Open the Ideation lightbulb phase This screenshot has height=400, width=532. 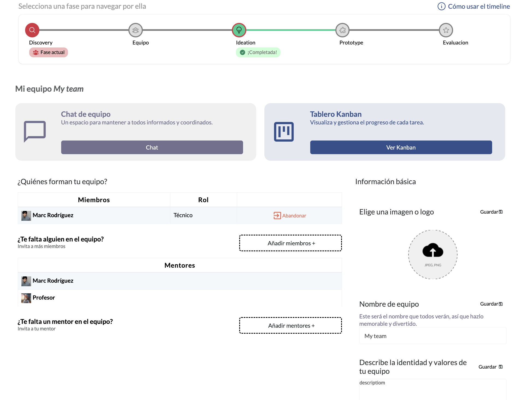coord(239,30)
